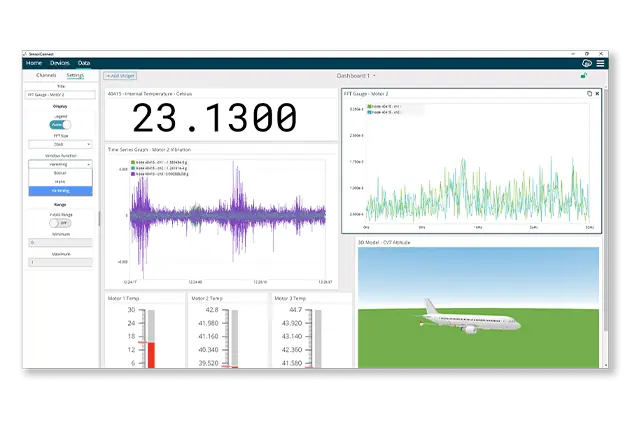Viewport: 640px width, 428px height.
Task: Select the Motor 1 Temp widget title
Action: tap(123, 299)
